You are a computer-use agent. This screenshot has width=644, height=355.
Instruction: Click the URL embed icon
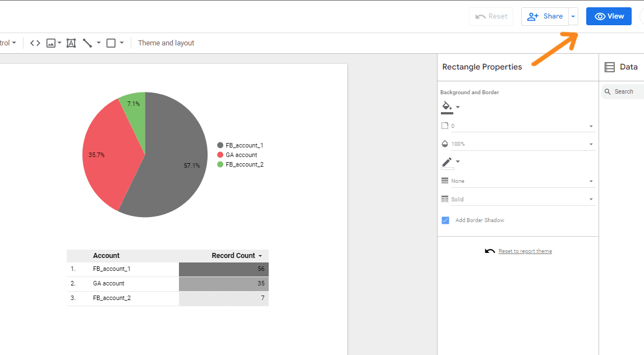tap(35, 43)
